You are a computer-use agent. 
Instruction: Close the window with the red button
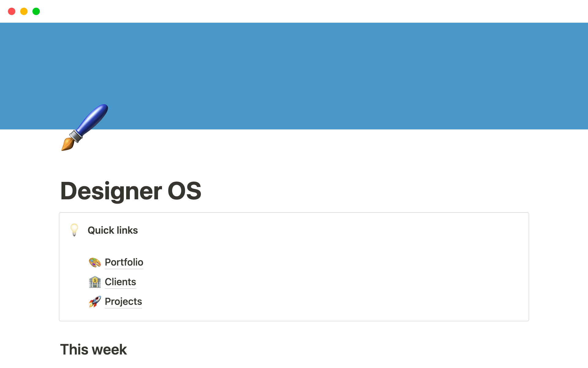pyautogui.click(x=12, y=11)
